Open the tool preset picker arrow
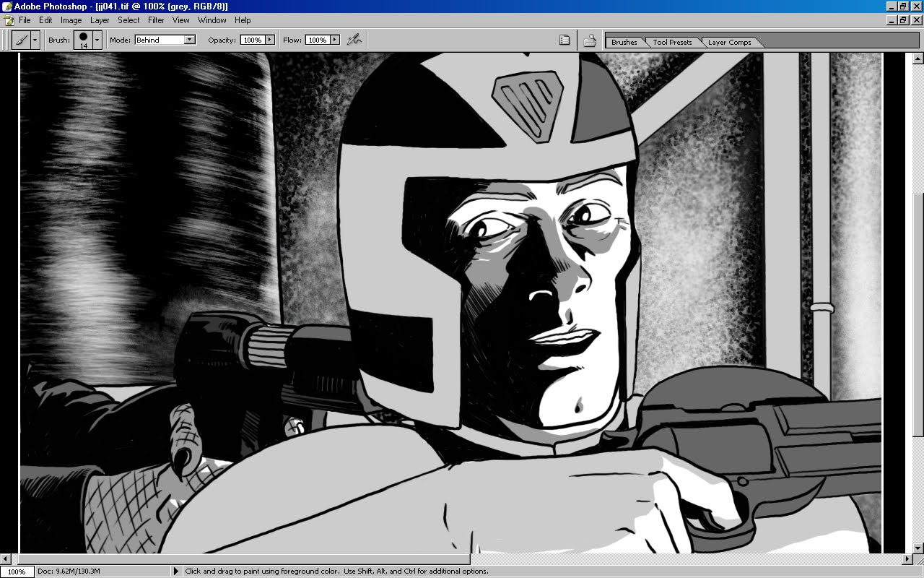 (35, 40)
